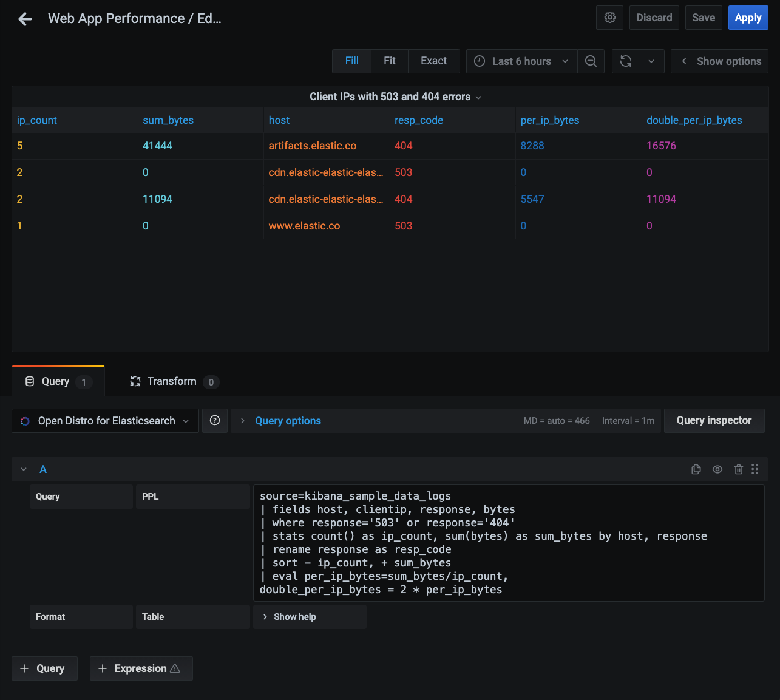
Task: Zoom out the time range with magnifier icon
Action: coord(591,61)
